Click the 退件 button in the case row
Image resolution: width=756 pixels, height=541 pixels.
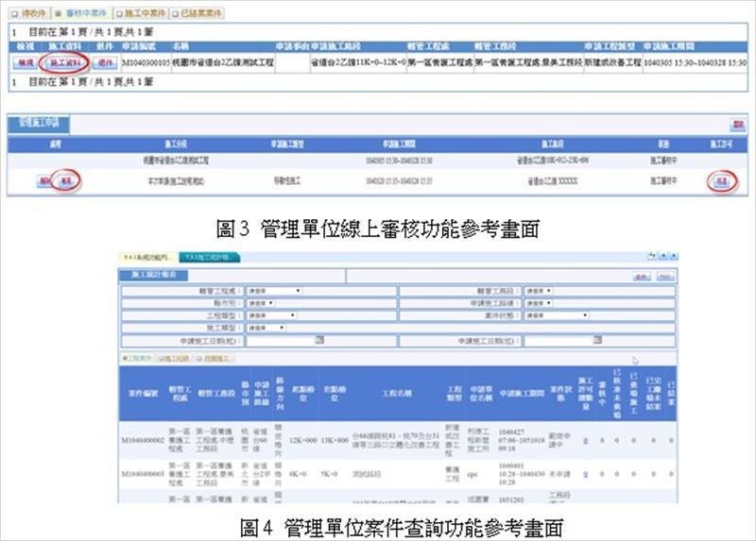coord(105,63)
